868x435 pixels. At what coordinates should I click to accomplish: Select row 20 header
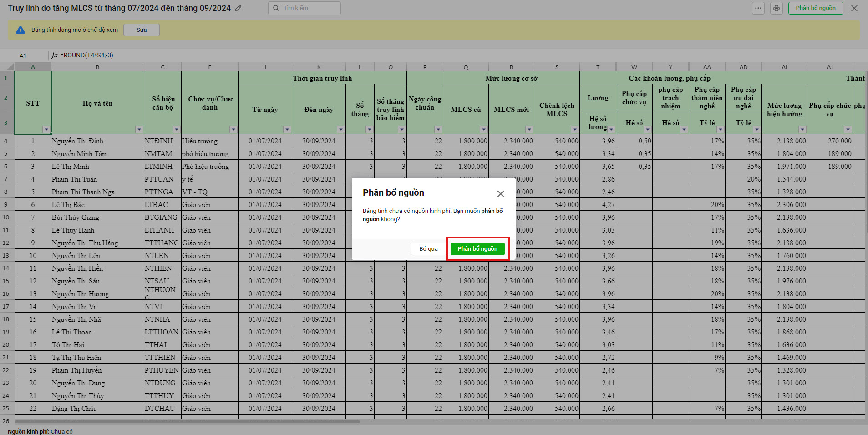click(x=6, y=345)
